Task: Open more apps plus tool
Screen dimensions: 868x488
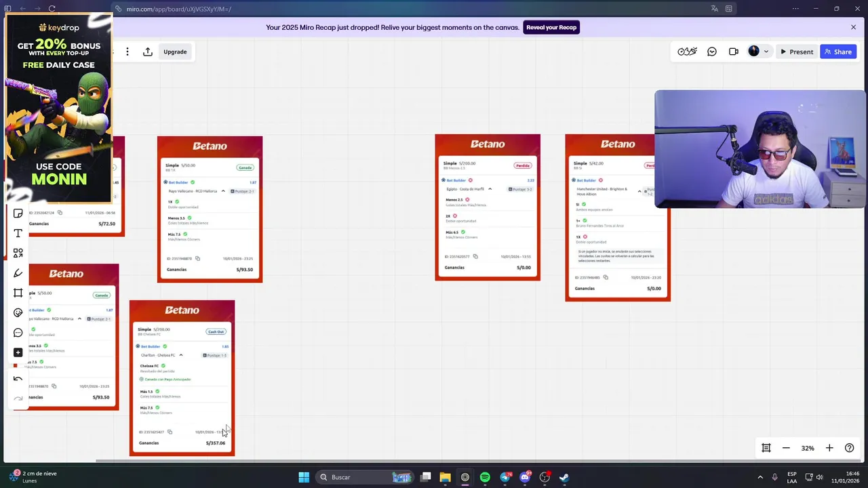Action: (x=18, y=352)
